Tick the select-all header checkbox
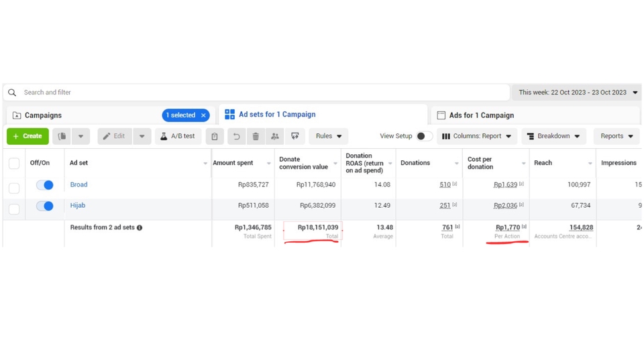Screen dimensions: 644x362 14,164
